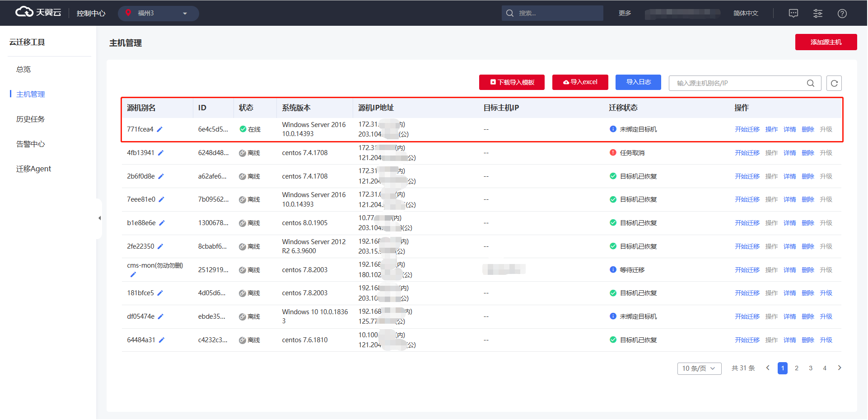Open 迁移Agent in the sidebar menu
Image resolution: width=868 pixels, height=420 pixels.
34,169
